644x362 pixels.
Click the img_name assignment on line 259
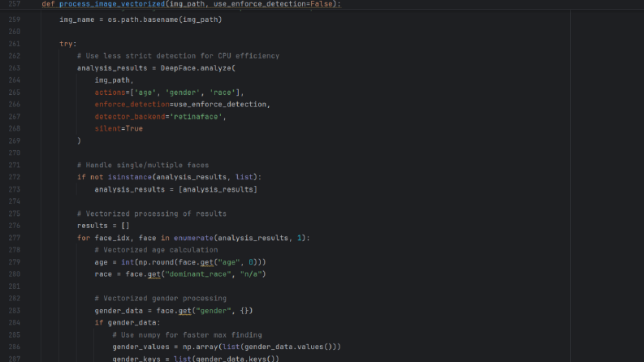click(x=140, y=19)
